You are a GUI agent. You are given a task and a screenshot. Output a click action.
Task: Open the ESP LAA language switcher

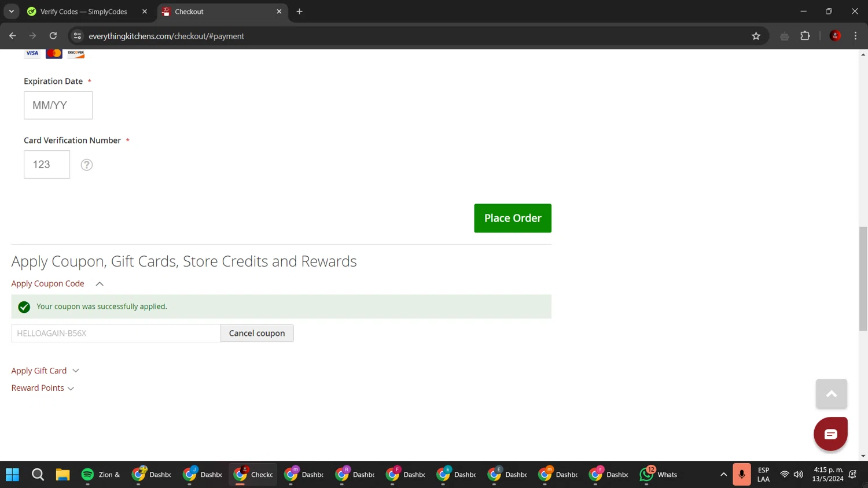pyautogui.click(x=764, y=475)
